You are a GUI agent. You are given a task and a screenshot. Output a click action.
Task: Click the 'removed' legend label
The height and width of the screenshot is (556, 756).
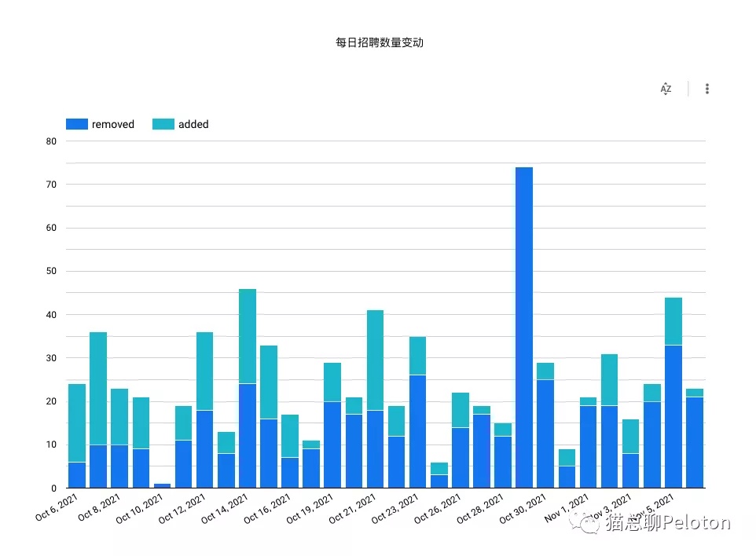pyautogui.click(x=113, y=124)
